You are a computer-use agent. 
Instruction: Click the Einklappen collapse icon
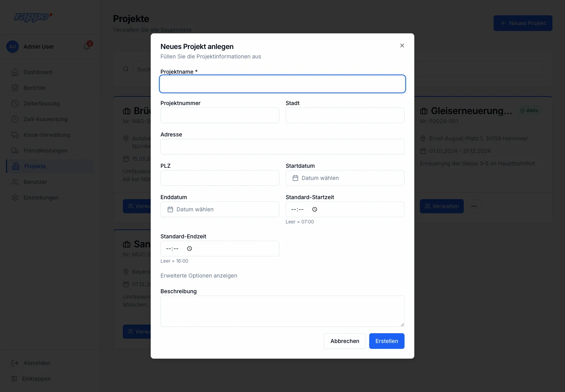click(14, 379)
